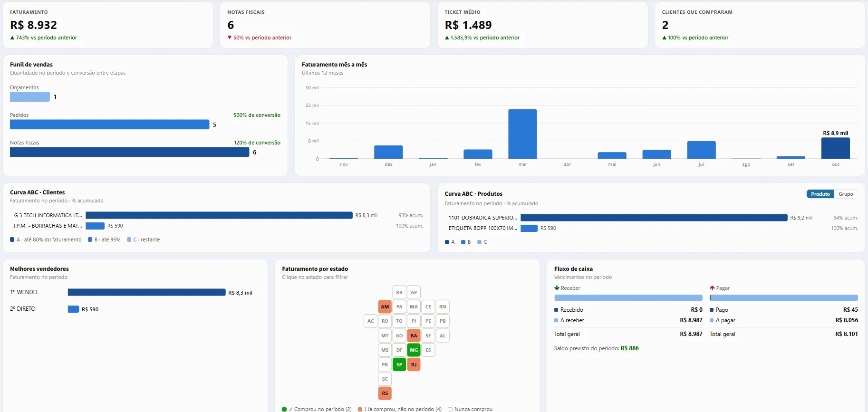
Task: Click the DF state tile
Action: point(399,350)
